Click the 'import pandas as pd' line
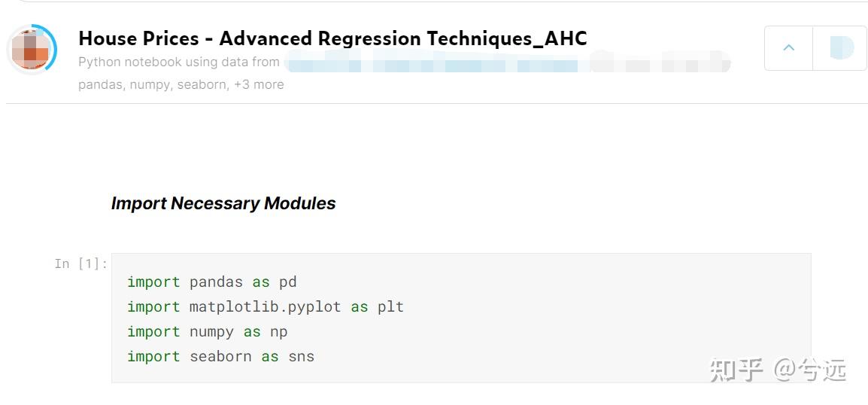 point(211,282)
